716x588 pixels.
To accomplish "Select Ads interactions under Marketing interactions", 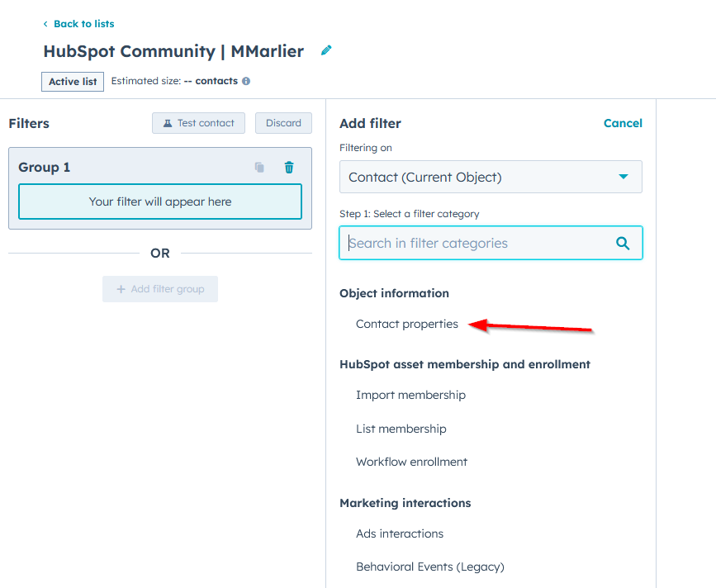I will [400, 533].
